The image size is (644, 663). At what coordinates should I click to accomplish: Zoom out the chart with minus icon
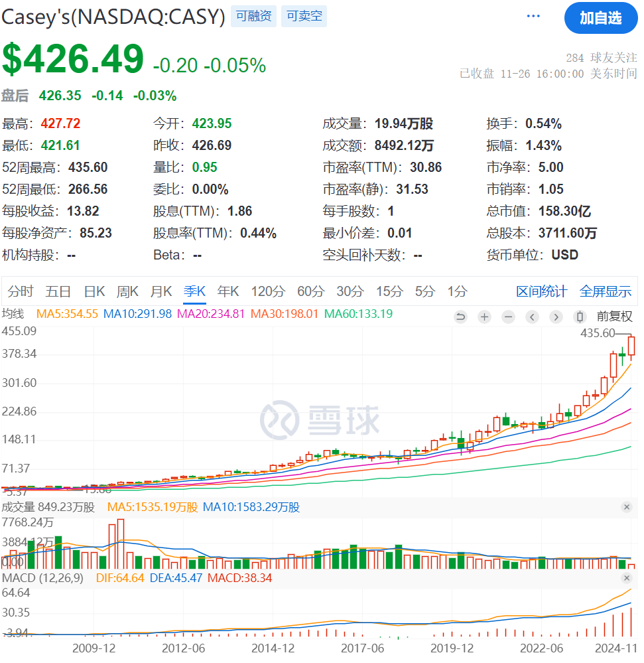coord(508,317)
